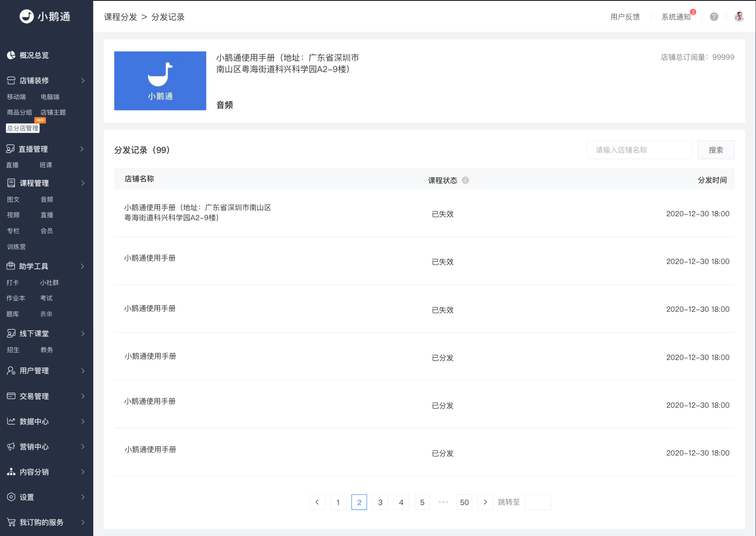Expand the 助学工具 chevron

tap(83, 266)
